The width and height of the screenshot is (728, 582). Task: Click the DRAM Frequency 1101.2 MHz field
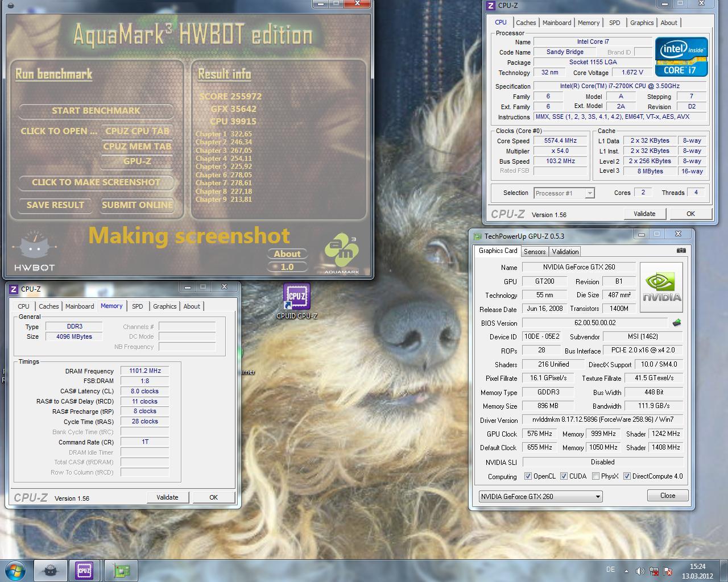pyautogui.click(x=144, y=371)
